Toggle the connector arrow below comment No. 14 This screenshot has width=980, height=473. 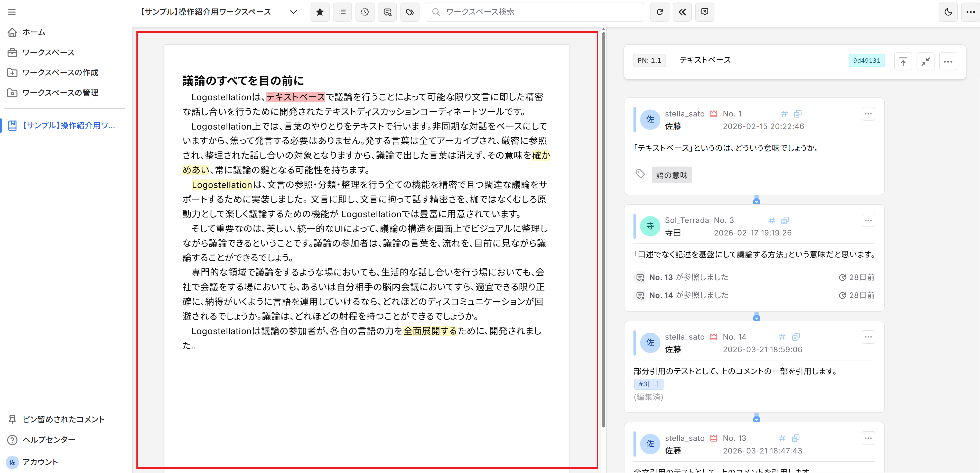pyautogui.click(x=756, y=419)
